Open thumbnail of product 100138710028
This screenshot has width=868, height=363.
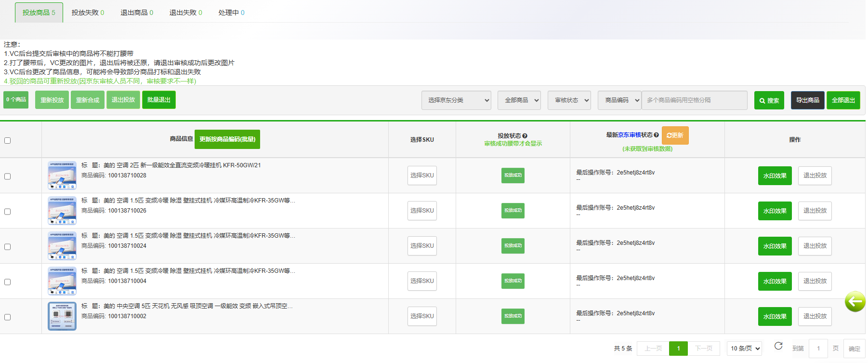click(x=62, y=175)
